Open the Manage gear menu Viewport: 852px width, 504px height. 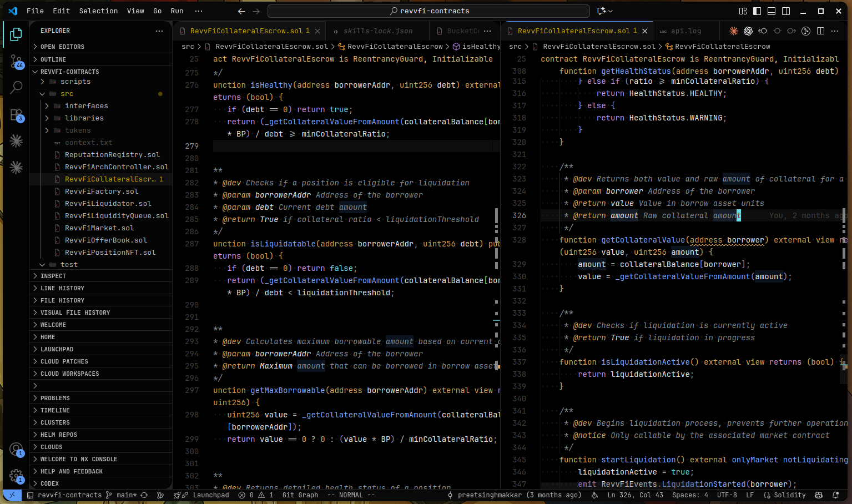pos(16,476)
